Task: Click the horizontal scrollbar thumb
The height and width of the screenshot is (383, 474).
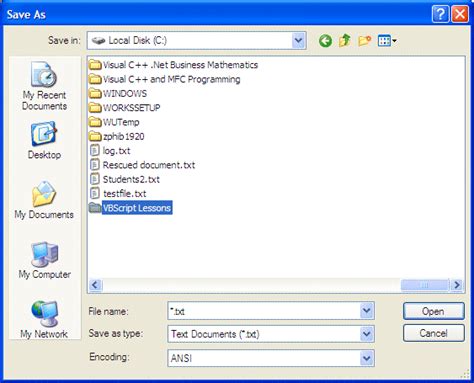Action: point(425,285)
